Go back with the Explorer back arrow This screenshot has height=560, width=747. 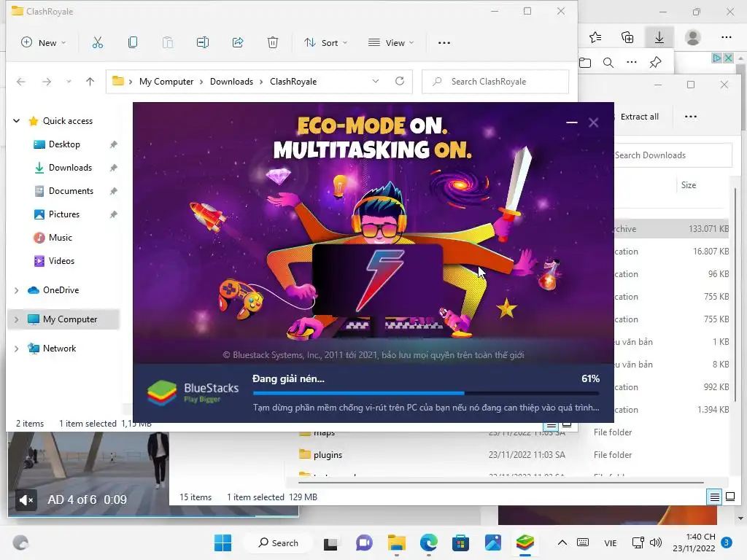pyautogui.click(x=21, y=82)
